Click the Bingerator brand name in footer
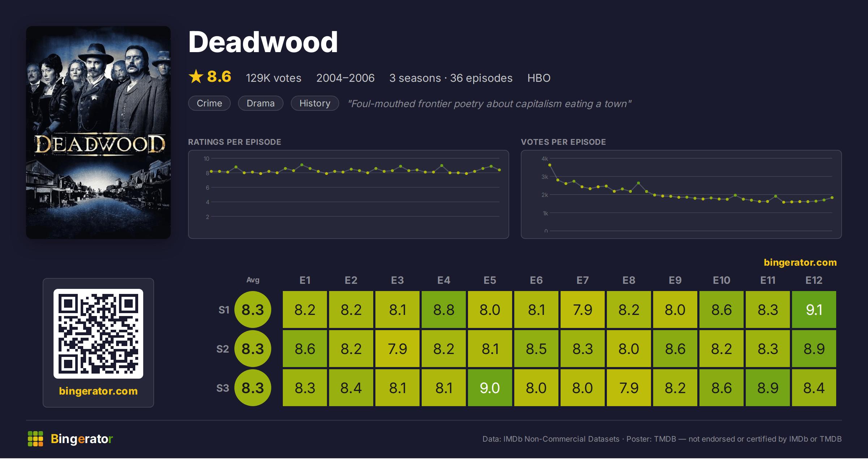The width and height of the screenshot is (868, 459). coord(82,439)
